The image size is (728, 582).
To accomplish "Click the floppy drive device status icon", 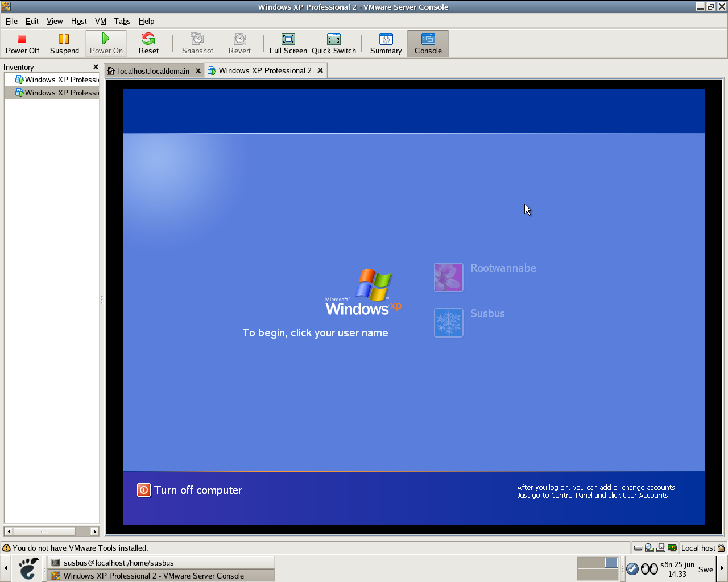I will [661, 548].
